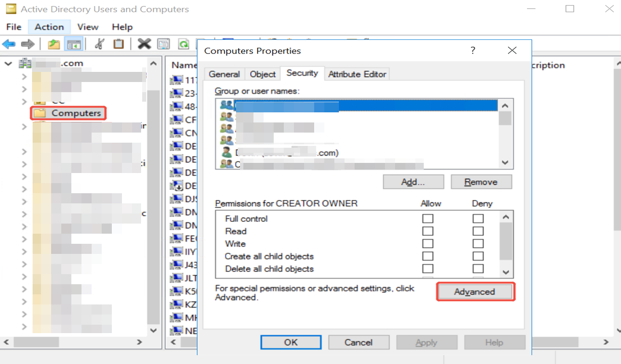Click the Remove button
This screenshot has height=364, width=621.
click(x=481, y=182)
